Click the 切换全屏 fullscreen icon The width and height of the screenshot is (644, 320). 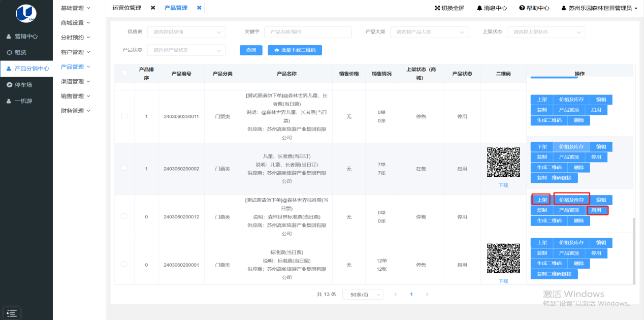pos(437,8)
